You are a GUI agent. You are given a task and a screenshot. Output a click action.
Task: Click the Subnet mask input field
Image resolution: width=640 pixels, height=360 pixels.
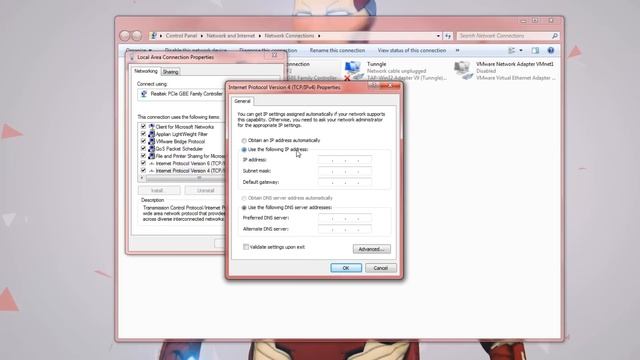(x=345, y=171)
